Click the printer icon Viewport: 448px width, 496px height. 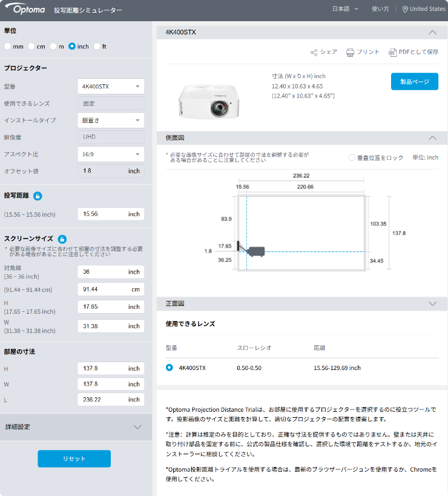click(350, 53)
